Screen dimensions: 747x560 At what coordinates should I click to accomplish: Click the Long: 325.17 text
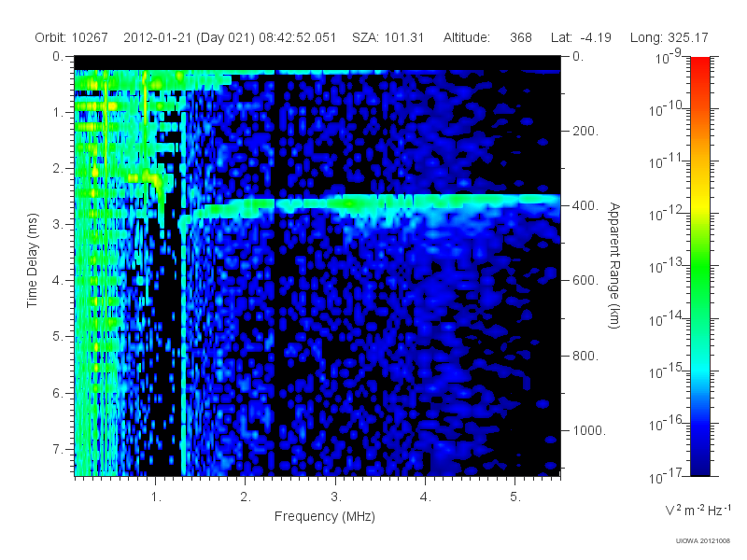coord(669,37)
